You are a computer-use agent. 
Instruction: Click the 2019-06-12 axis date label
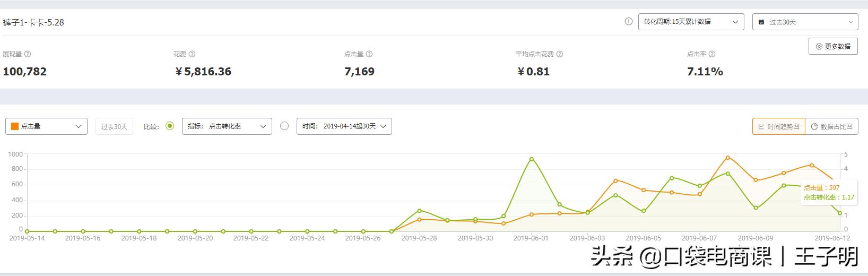pyautogui.click(x=832, y=238)
